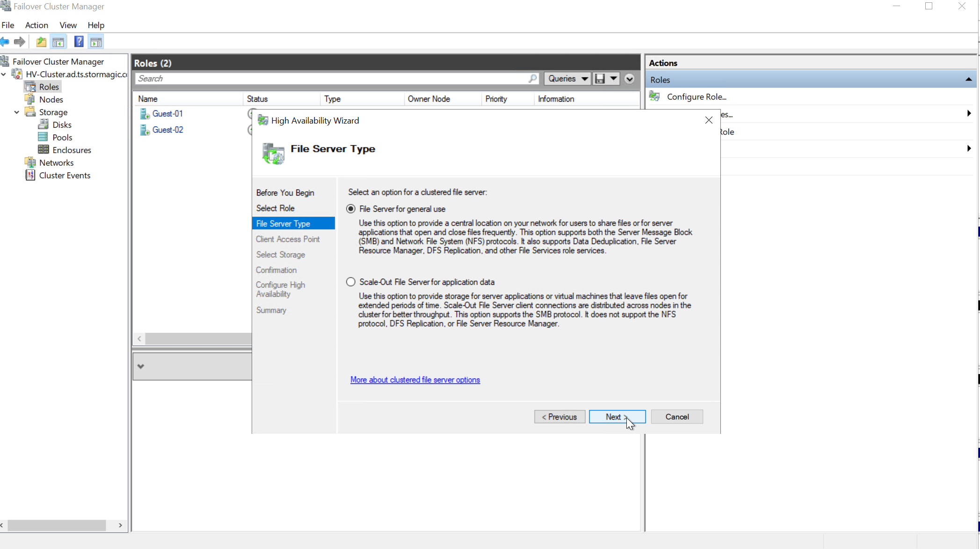Image resolution: width=980 pixels, height=549 pixels.
Task: Collapse the Roles section in Actions pane
Action: tap(968, 80)
